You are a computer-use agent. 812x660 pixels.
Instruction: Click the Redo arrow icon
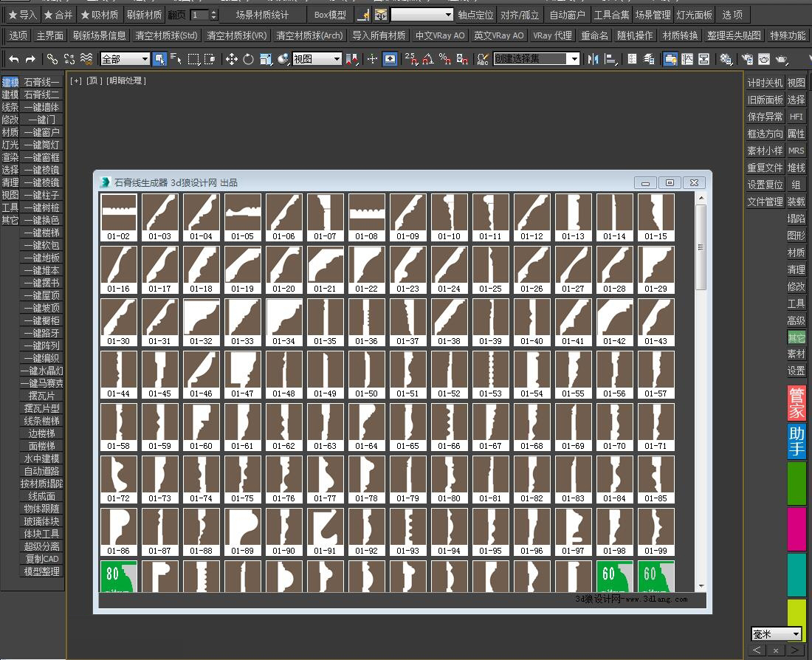[30, 60]
